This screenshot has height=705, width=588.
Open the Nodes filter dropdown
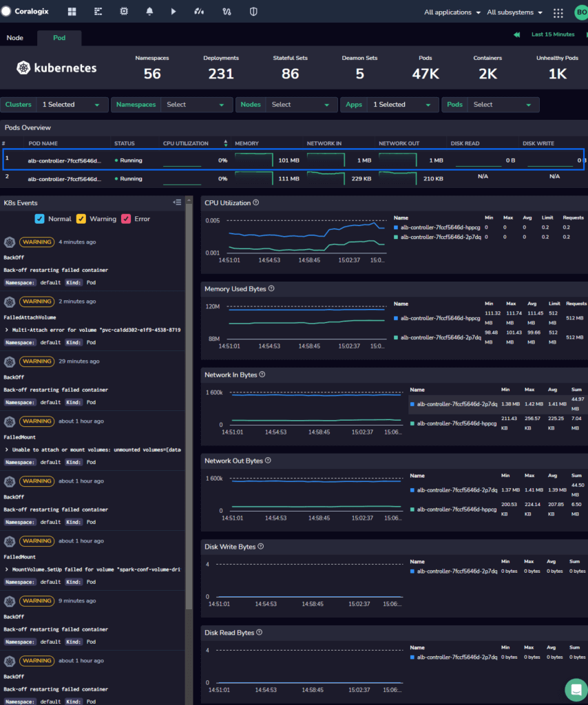301,105
